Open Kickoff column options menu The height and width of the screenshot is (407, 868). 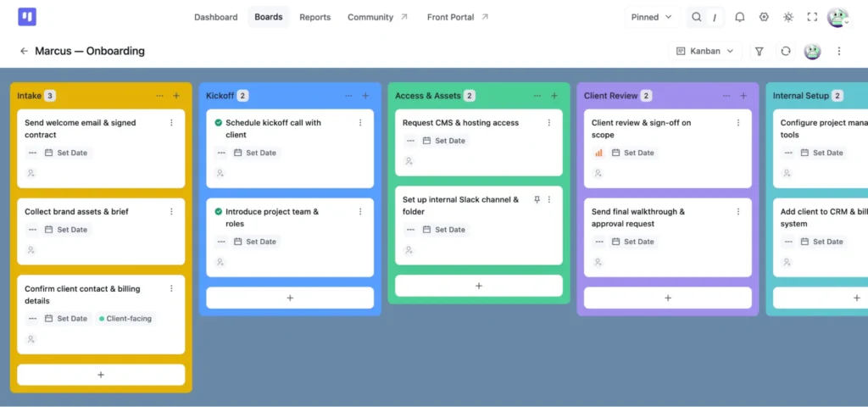coord(348,96)
